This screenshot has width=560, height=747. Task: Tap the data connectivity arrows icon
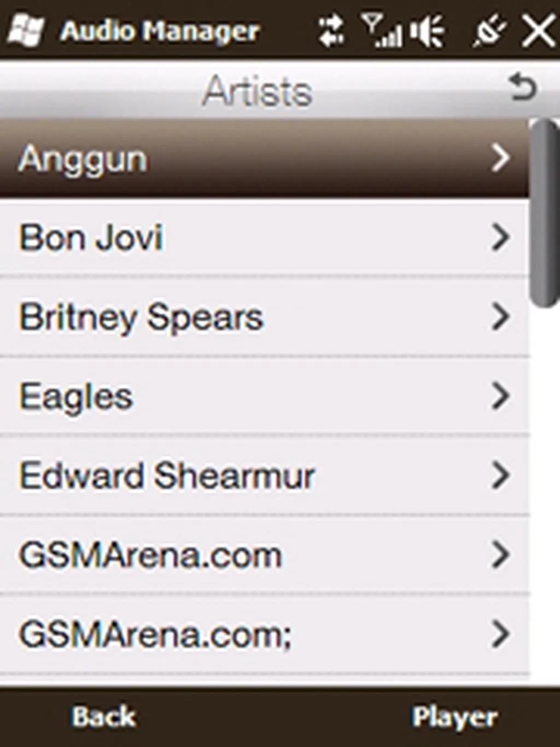click(x=332, y=30)
